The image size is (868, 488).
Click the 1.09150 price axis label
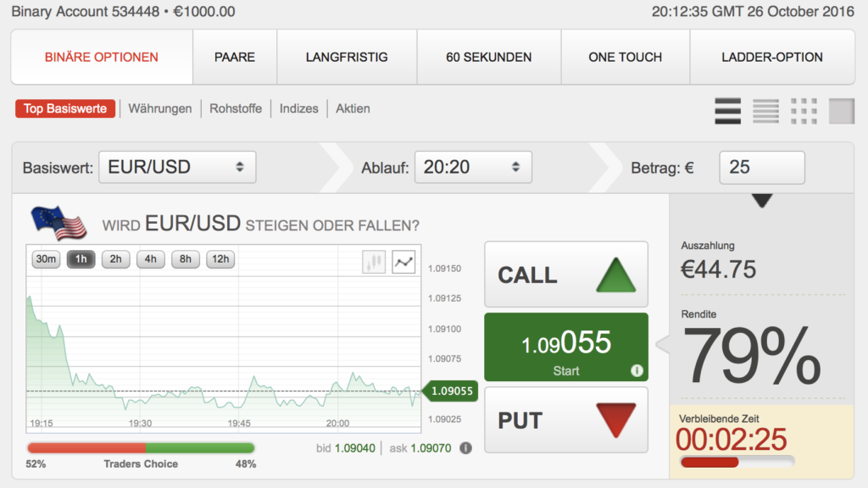(x=444, y=269)
